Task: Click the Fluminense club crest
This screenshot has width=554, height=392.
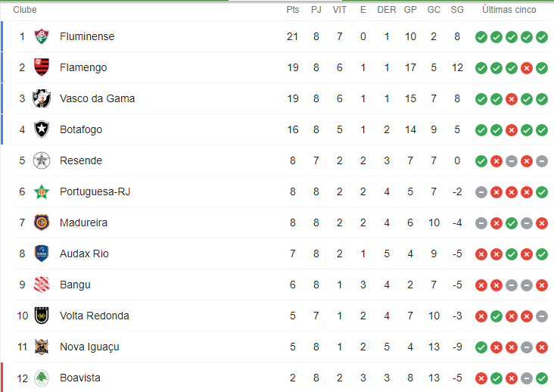Action: tap(42, 36)
